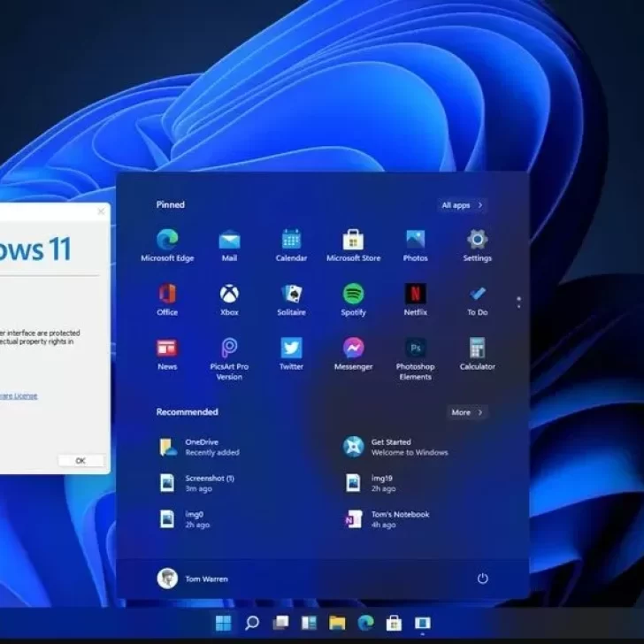Launch Spotify from the pinned apps
The image size is (644, 644).
pos(353,295)
